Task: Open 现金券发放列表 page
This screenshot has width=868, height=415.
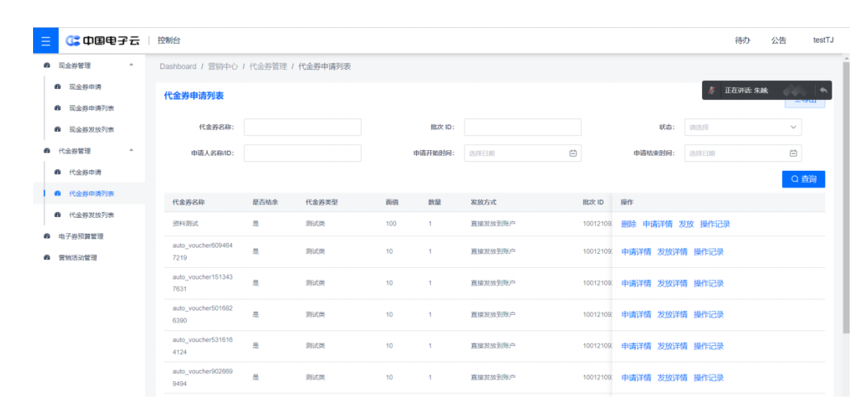Action: point(91,130)
